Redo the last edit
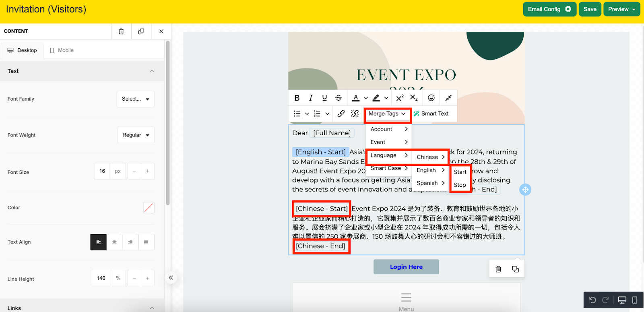 605,300
